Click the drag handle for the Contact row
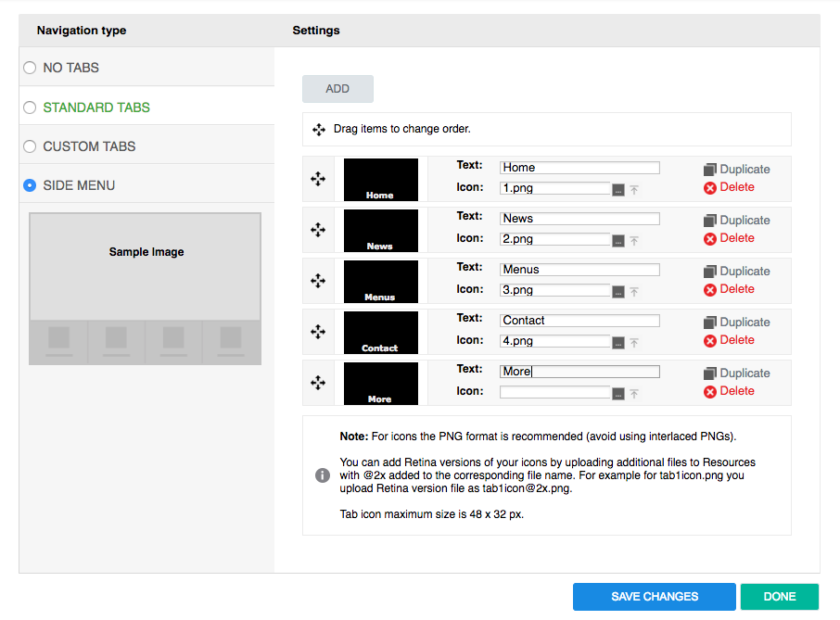Image resolution: width=840 pixels, height=620 pixels. coord(318,332)
